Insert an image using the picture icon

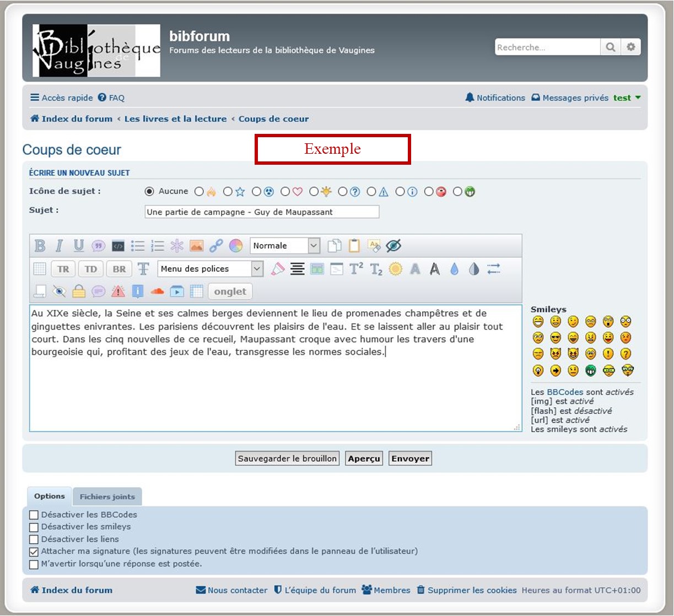(x=196, y=246)
